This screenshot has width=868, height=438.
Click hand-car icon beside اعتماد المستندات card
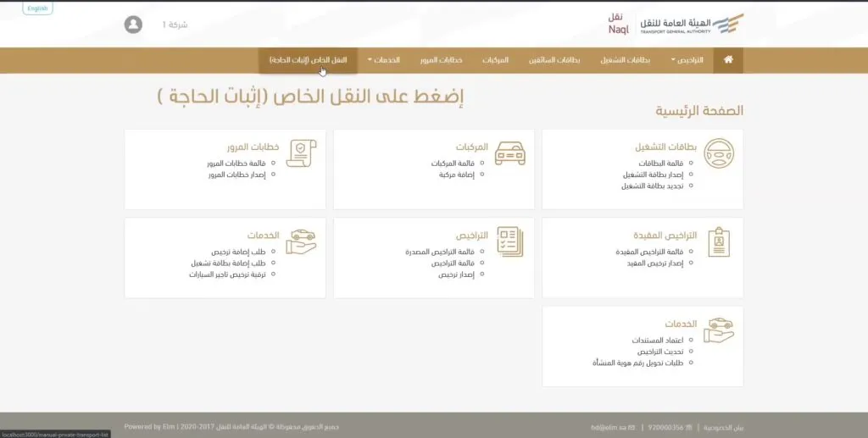point(719,330)
